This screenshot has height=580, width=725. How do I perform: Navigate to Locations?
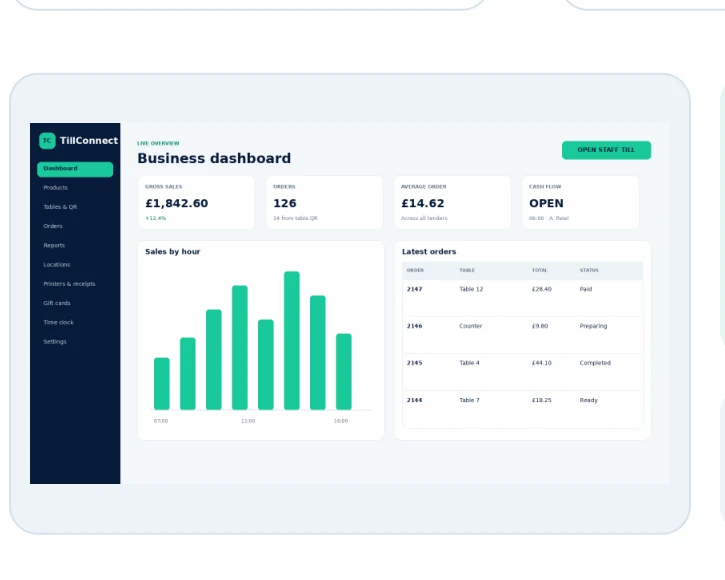[x=57, y=265]
